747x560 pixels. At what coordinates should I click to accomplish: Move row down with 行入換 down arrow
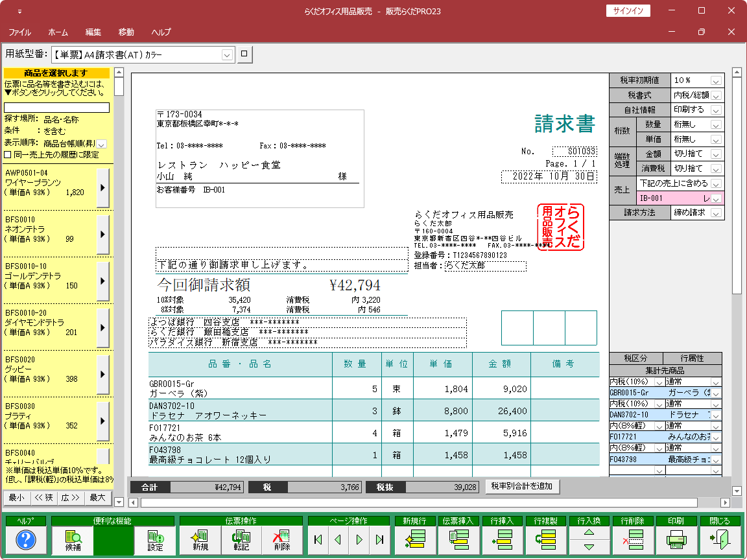pyautogui.click(x=589, y=546)
